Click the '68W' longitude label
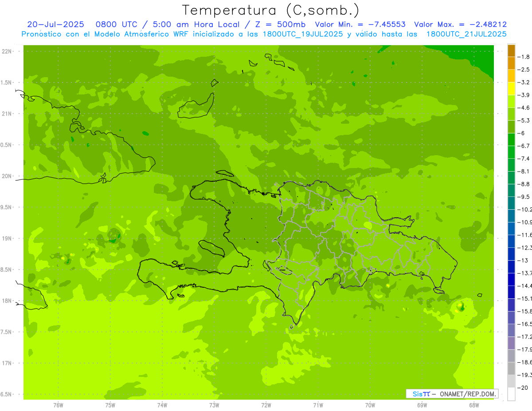Image resolution: width=532 pixels, height=411 pixels. 473,405
